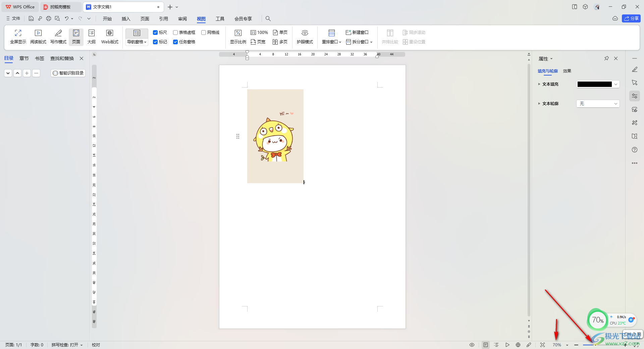Open the split window (拆分窗口) dropdown

tap(359, 42)
